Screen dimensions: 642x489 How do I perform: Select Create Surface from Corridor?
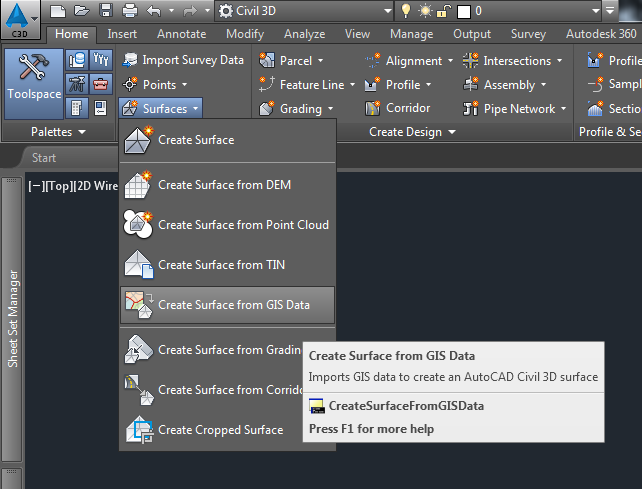211,389
